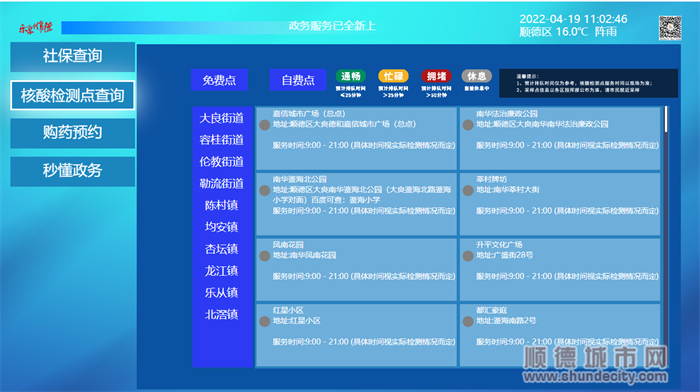Click the 南华法治廉政公园 site name
Image resolution: width=700 pixels, height=392 pixels.
point(507,114)
